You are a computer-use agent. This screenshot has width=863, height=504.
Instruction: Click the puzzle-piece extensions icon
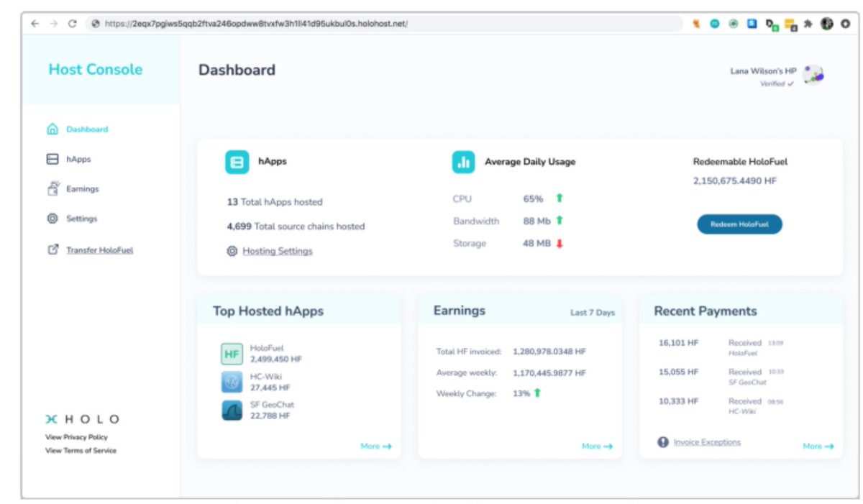pos(808,24)
